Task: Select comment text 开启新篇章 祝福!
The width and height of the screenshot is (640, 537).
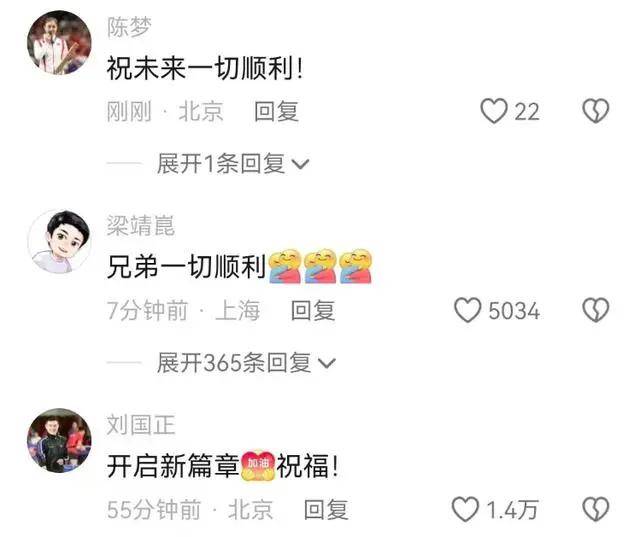Action: click(x=222, y=466)
